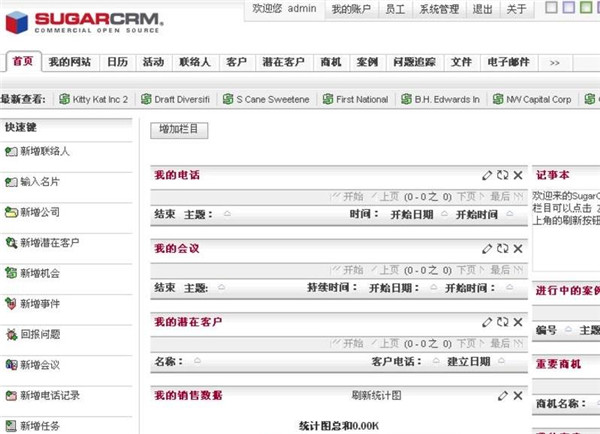Click the edit pencil on 我的电话 panel

click(x=487, y=176)
